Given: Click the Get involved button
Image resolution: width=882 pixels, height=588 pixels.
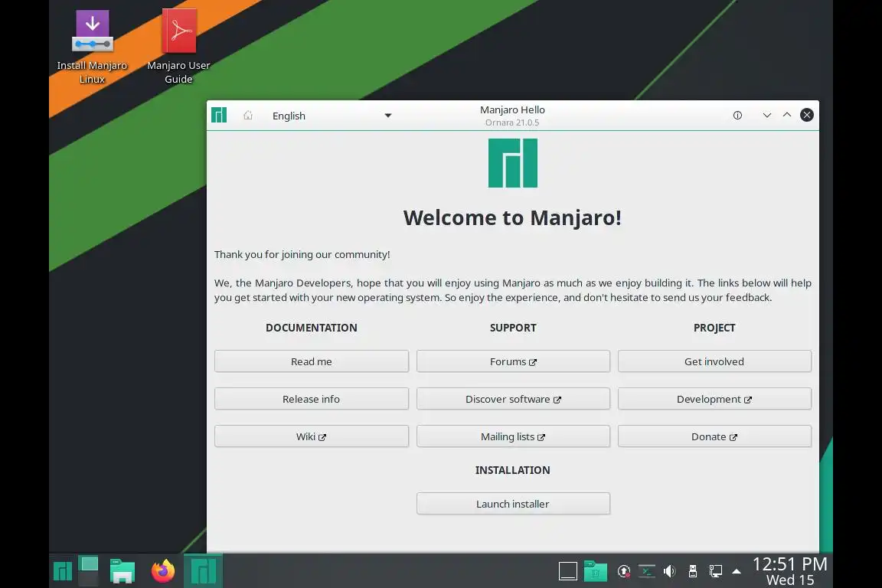Looking at the screenshot, I should pos(714,361).
